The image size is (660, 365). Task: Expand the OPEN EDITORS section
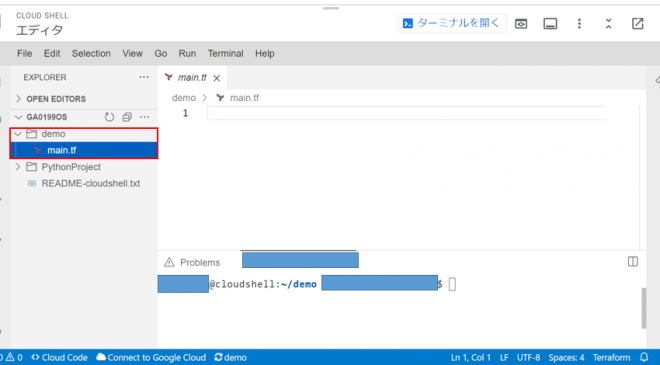50,99
